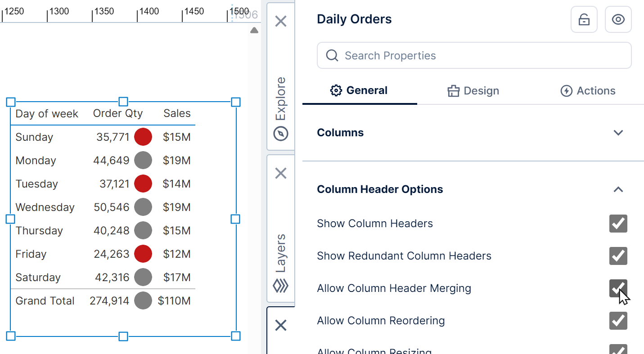Expand the Columns section
The height and width of the screenshot is (354, 644).
click(x=618, y=133)
